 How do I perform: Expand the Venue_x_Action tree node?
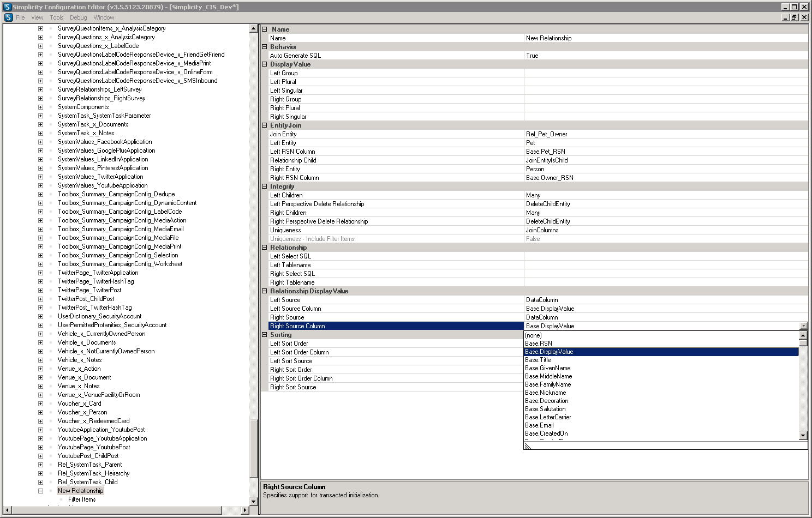[40, 369]
